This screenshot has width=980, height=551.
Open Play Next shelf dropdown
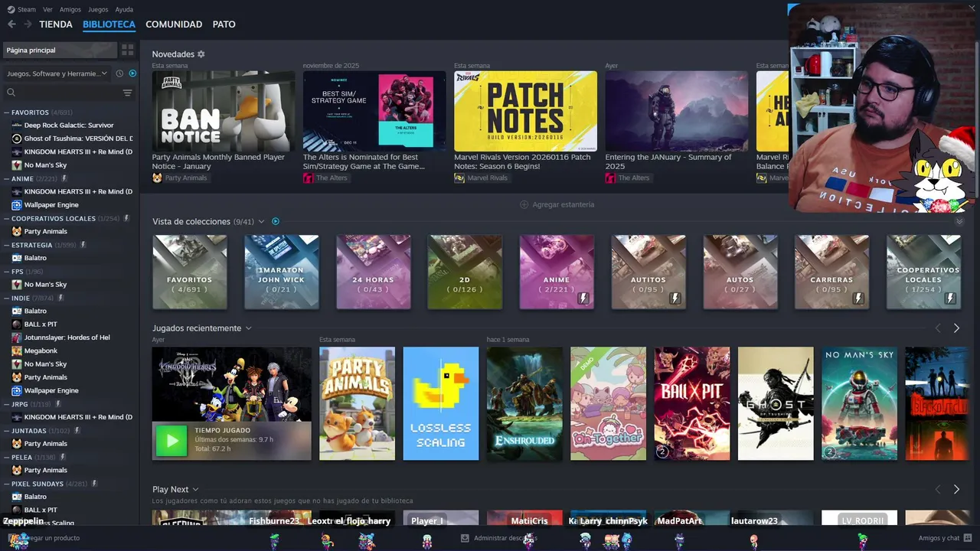pyautogui.click(x=195, y=490)
